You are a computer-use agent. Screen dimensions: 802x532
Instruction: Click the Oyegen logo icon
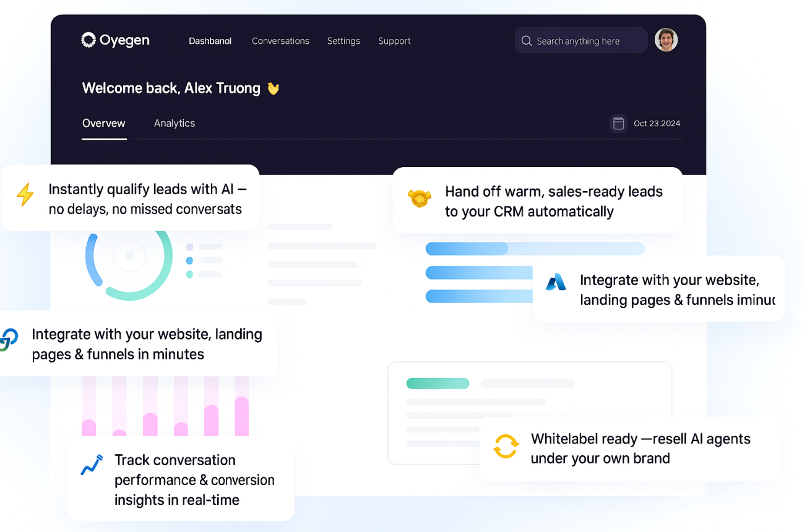[x=88, y=40]
